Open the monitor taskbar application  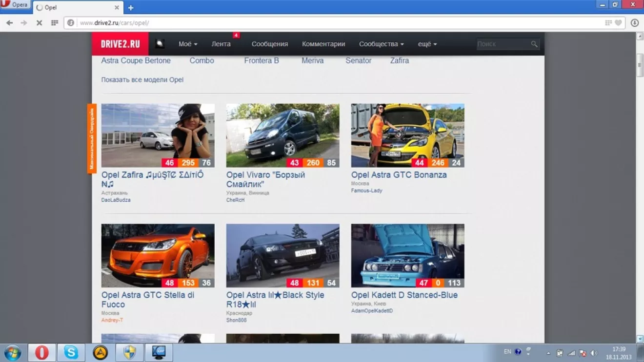(x=159, y=353)
